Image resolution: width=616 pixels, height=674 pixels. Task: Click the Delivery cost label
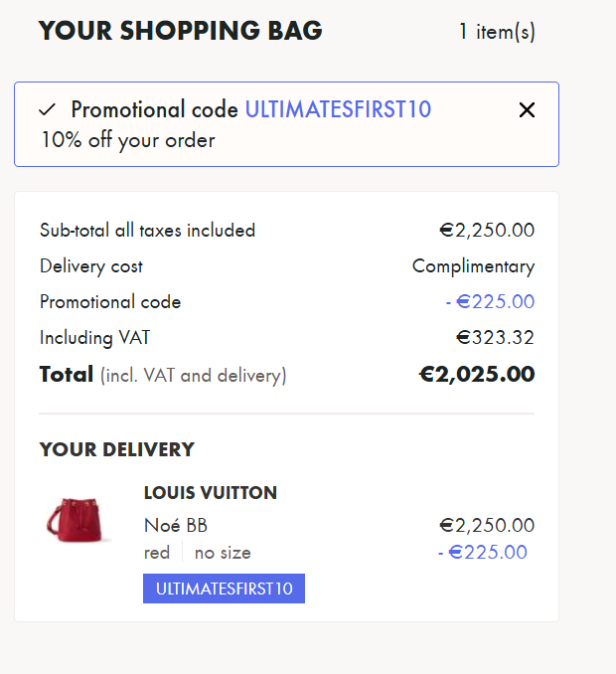pos(91,266)
